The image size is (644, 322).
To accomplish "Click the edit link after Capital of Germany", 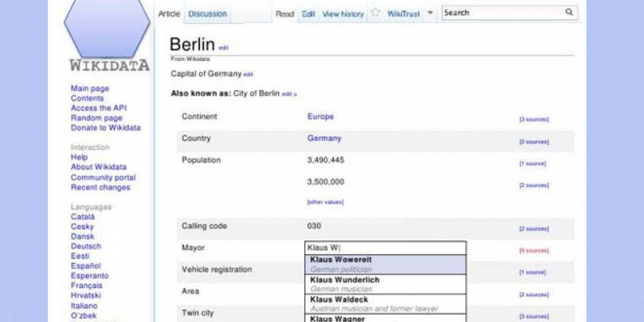I will pos(248,75).
